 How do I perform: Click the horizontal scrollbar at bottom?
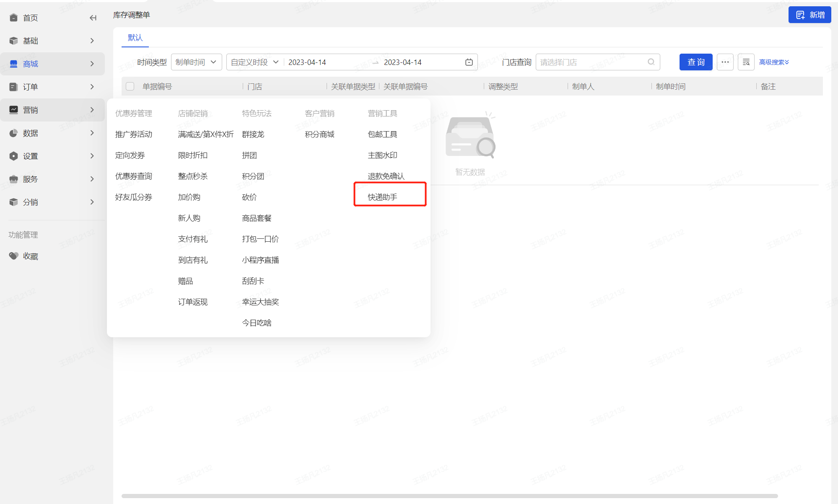449,496
